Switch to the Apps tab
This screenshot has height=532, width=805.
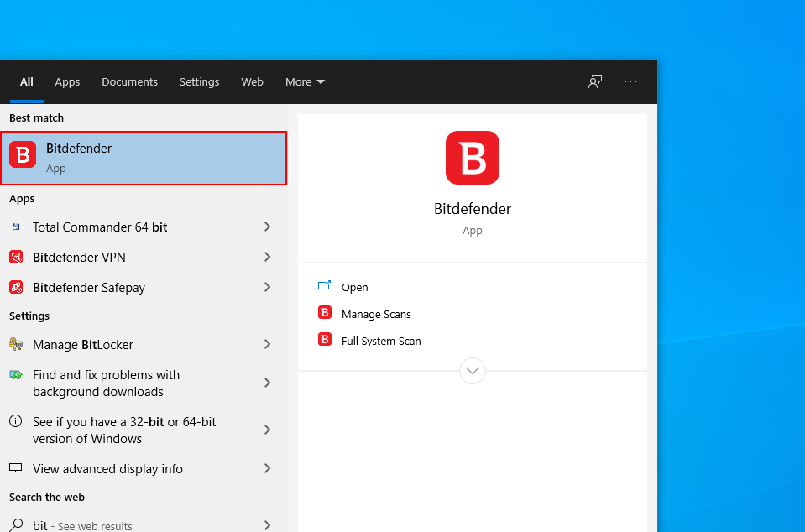[67, 82]
